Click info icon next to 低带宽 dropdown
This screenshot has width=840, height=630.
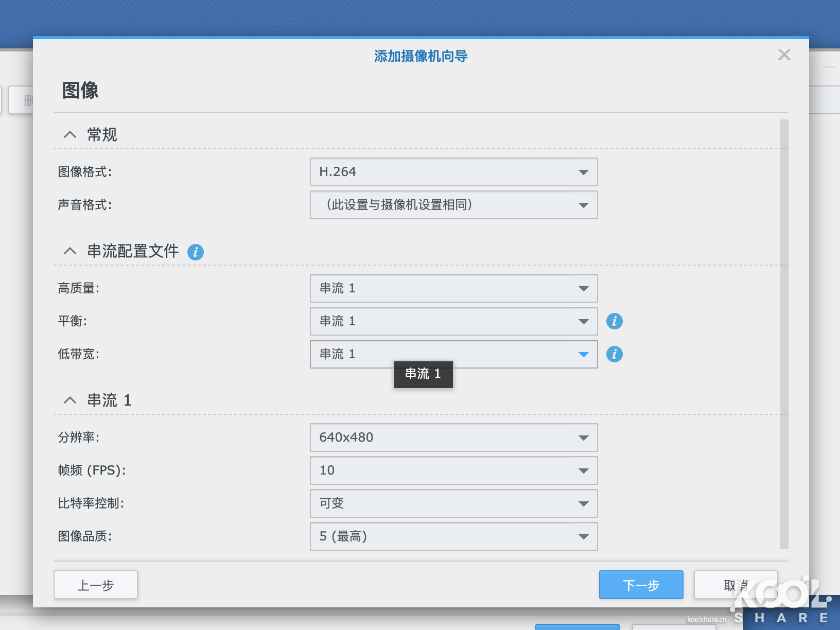615,354
